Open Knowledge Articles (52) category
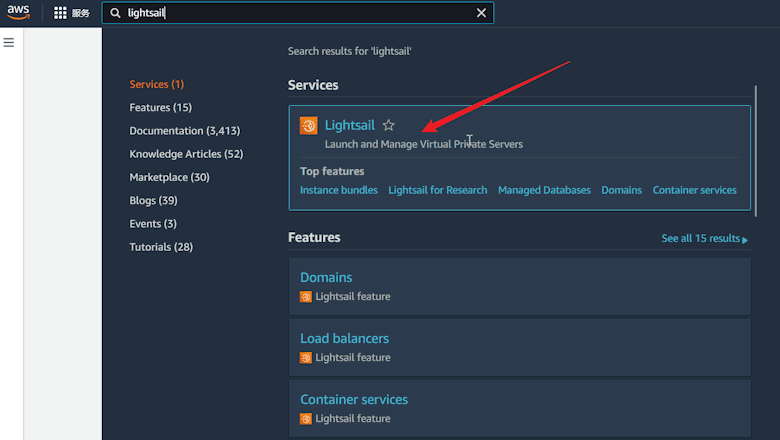Viewport: 780px width, 440px height. pos(187,154)
